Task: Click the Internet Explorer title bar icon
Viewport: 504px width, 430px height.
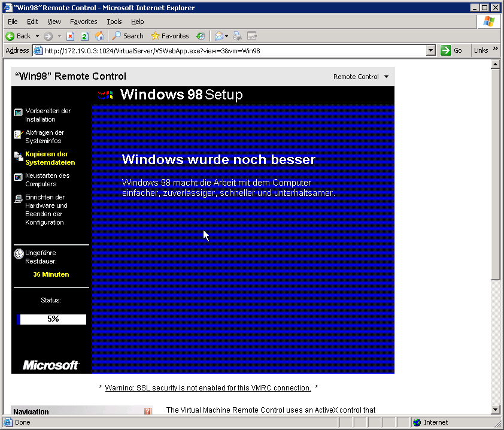Action: tap(8, 7)
